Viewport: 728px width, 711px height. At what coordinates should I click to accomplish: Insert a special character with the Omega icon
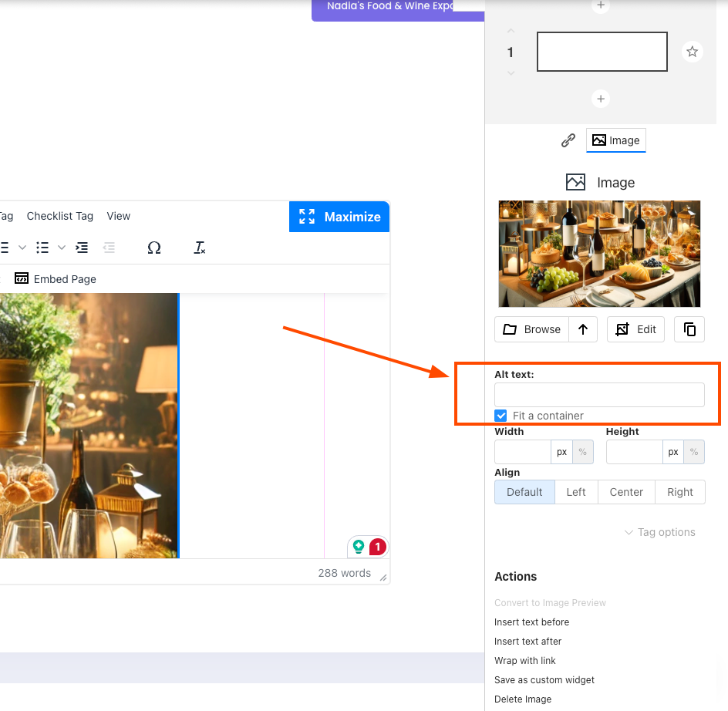tap(154, 248)
